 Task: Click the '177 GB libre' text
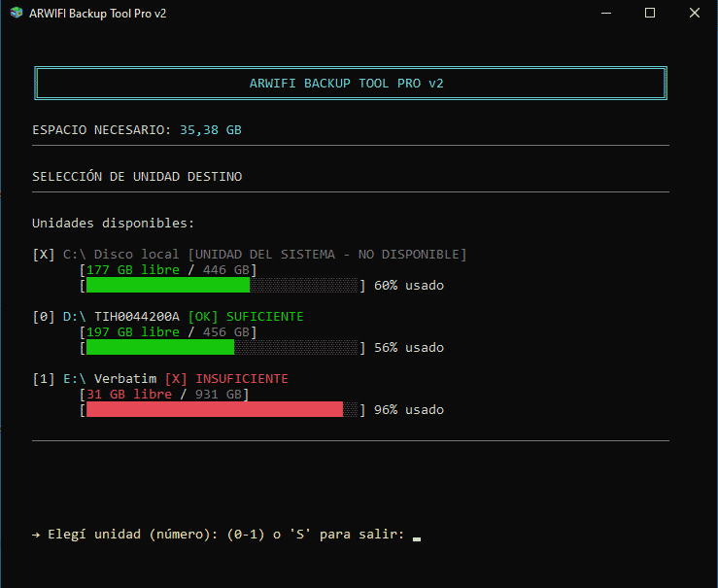coord(133,270)
